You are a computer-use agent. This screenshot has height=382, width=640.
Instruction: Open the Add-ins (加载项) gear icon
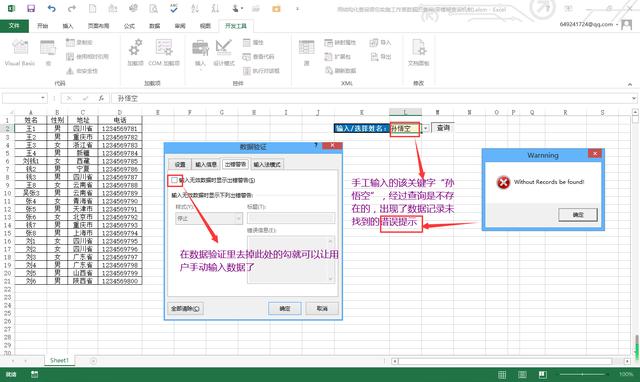click(135, 52)
